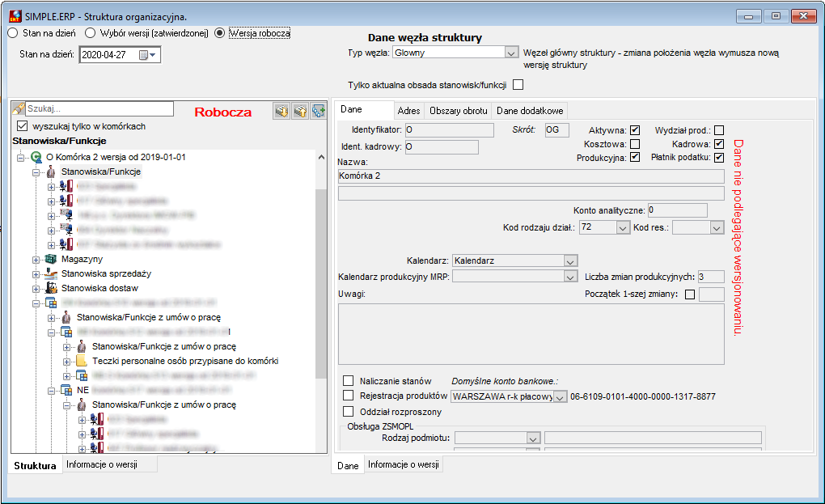Check the Oddział rozproszony box
The image size is (825, 504).
[x=349, y=412]
